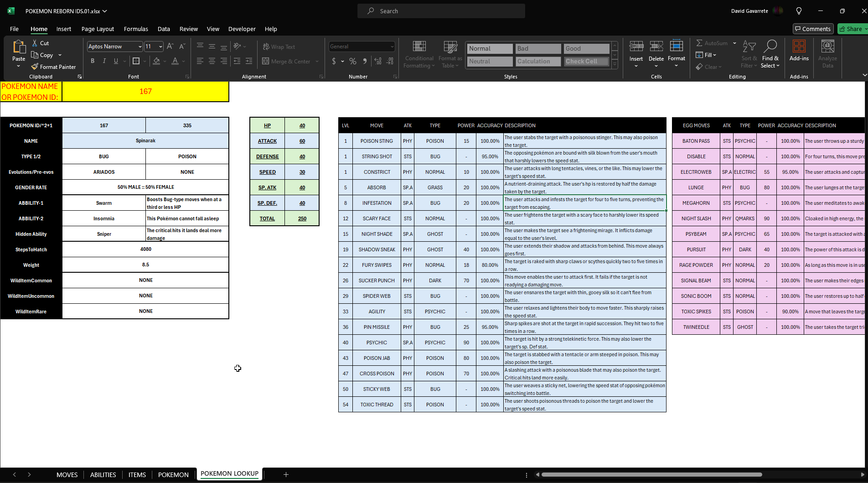Open Sort & Filter
Screen dimensions: 868x483
tap(749, 55)
